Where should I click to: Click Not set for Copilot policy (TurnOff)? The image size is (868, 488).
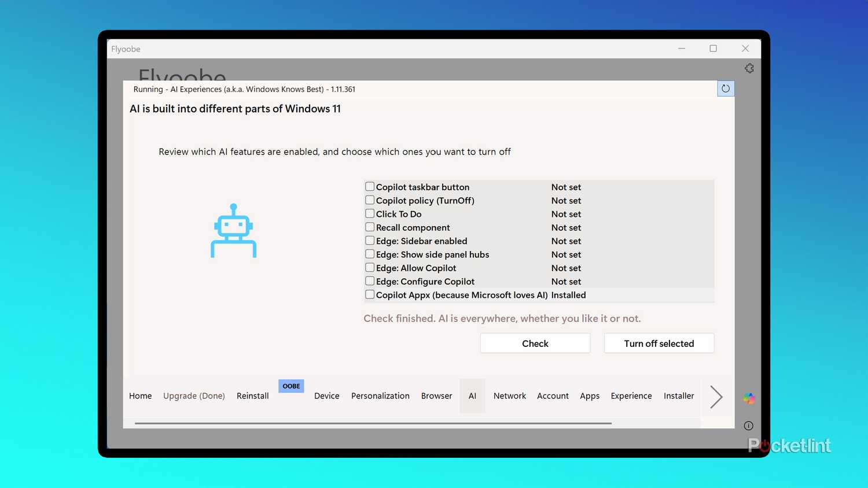(566, 201)
